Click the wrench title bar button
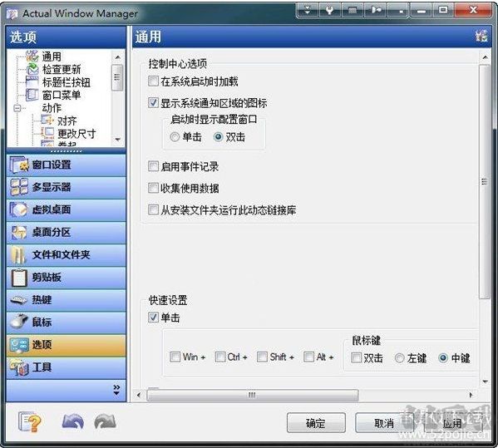This screenshot has width=498, height=448. click(330, 10)
